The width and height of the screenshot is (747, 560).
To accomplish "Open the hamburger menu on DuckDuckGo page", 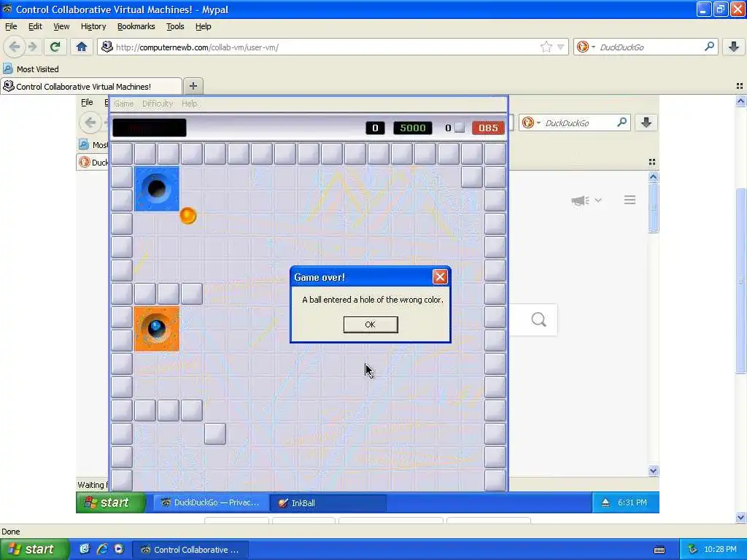I will pos(630,200).
